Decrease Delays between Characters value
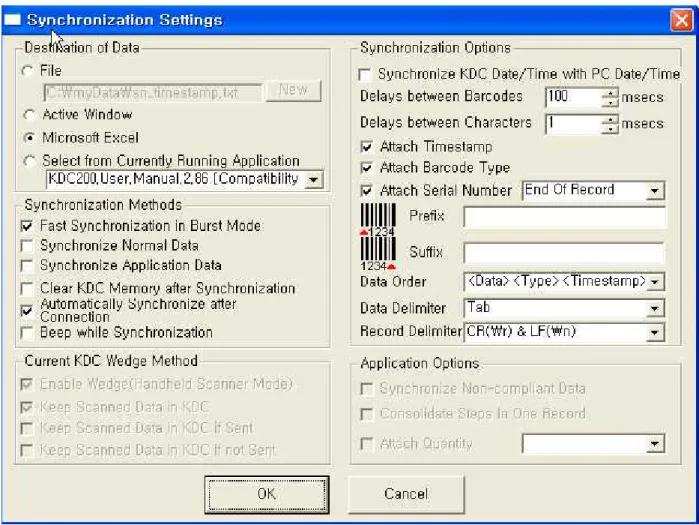Viewport: 699px width, 525px height. [x=610, y=128]
